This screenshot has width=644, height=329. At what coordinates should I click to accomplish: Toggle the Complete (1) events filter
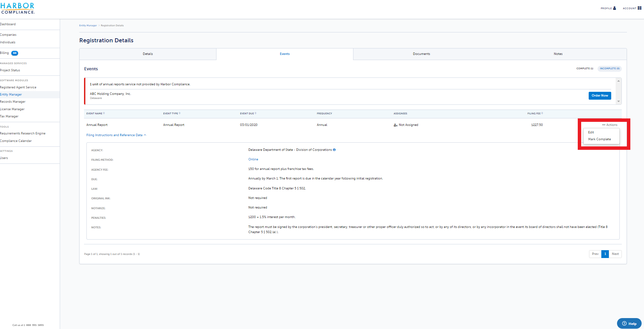click(x=585, y=69)
